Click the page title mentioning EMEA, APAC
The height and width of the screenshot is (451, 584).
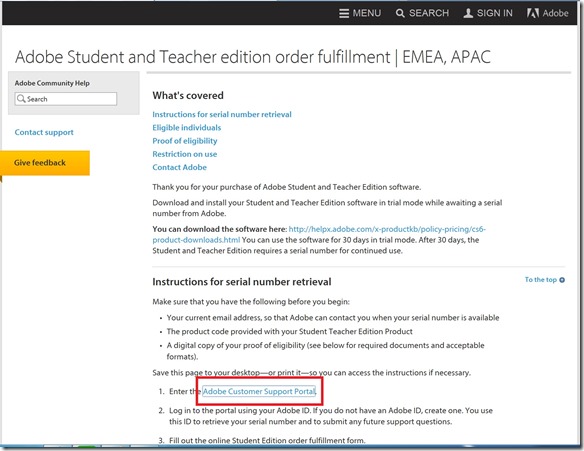click(253, 57)
